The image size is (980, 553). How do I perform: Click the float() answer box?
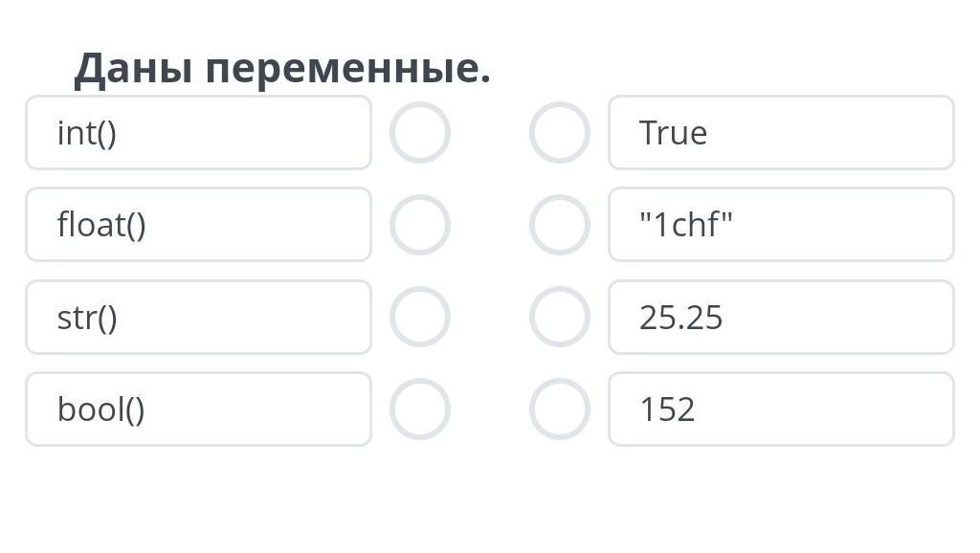click(x=198, y=225)
